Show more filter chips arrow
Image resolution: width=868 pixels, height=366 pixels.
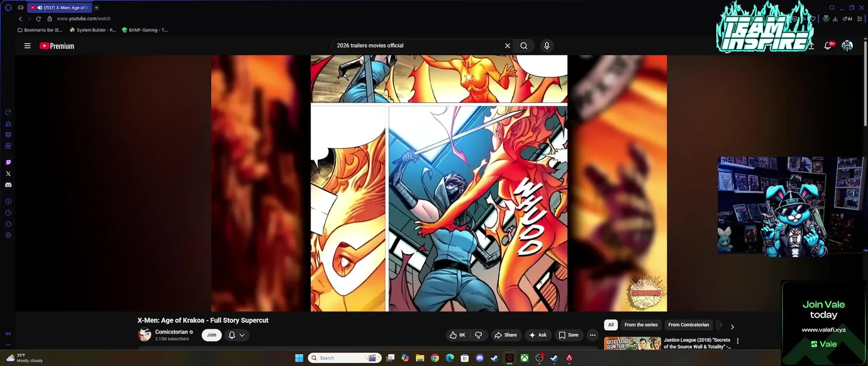pos(732,327)
